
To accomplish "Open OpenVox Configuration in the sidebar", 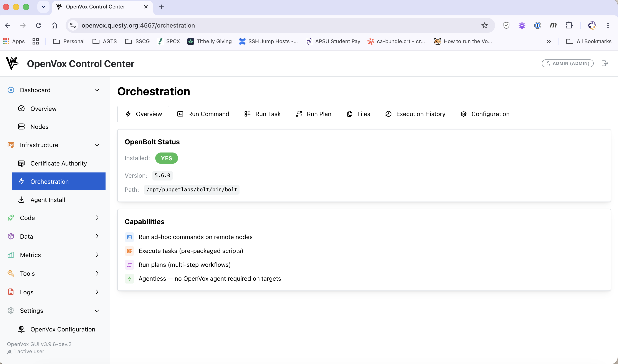I will click(x=59, y=329).
